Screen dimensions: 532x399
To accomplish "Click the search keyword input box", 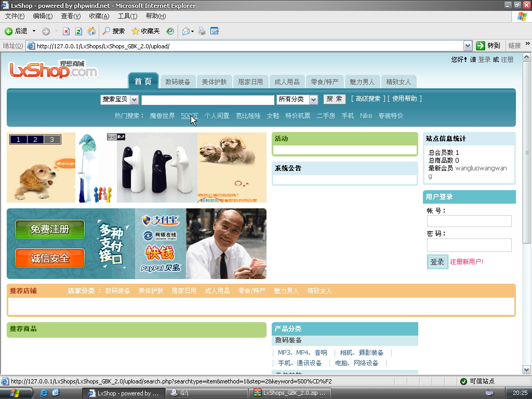I will click(208, 100).
